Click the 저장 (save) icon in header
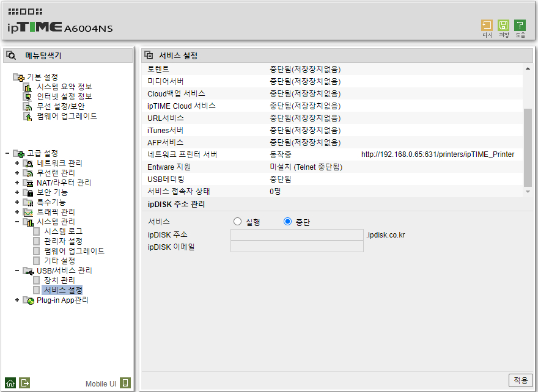Screen dimensions: 538x392 point(503,26)
